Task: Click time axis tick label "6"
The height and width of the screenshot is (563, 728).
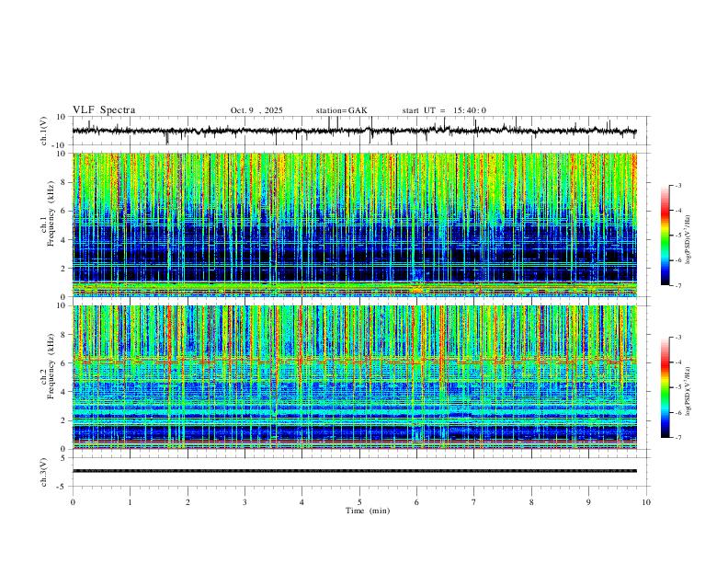Action: [x=416, y=502]
